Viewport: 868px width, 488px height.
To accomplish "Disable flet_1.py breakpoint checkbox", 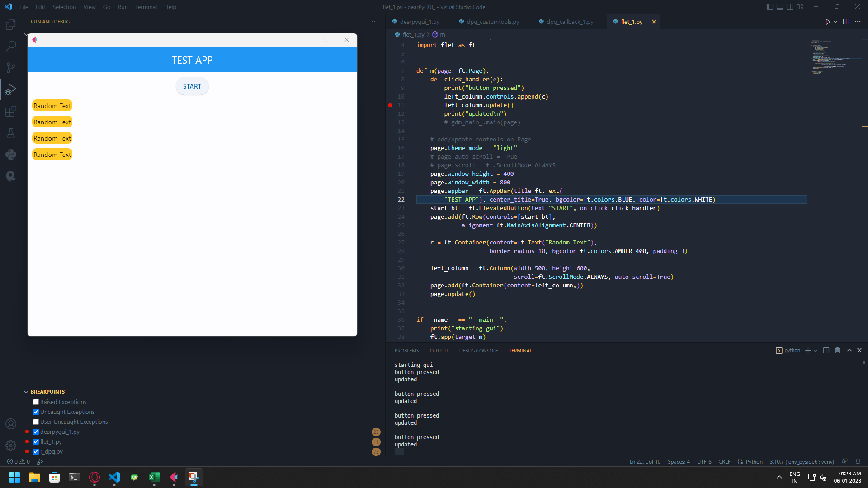I will click(36, 442).
